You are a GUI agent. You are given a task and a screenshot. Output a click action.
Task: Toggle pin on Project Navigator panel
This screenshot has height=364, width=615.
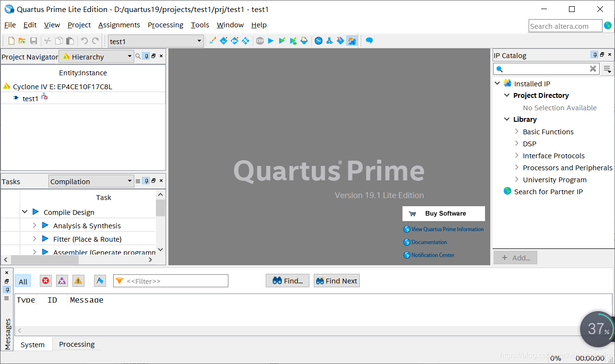pyautogui.click(x=146, y=56)
